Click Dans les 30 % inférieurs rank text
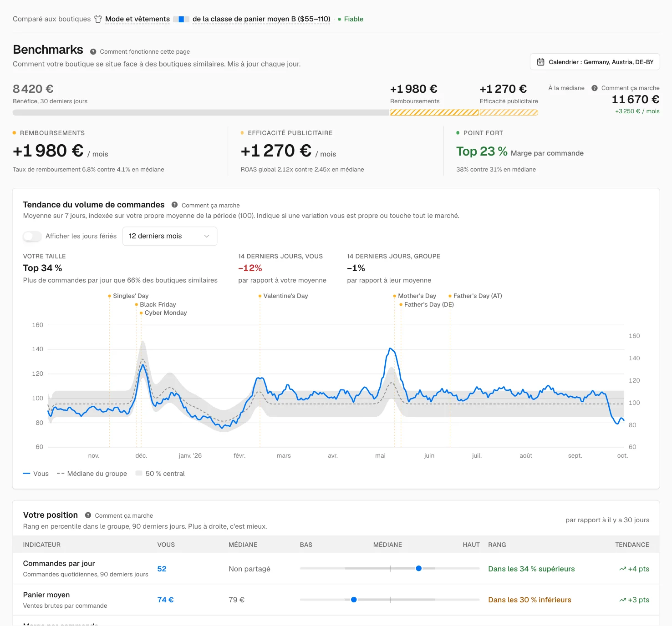This screenshot has width=672, height=626. pyautogui.click(x=529, y=600)
